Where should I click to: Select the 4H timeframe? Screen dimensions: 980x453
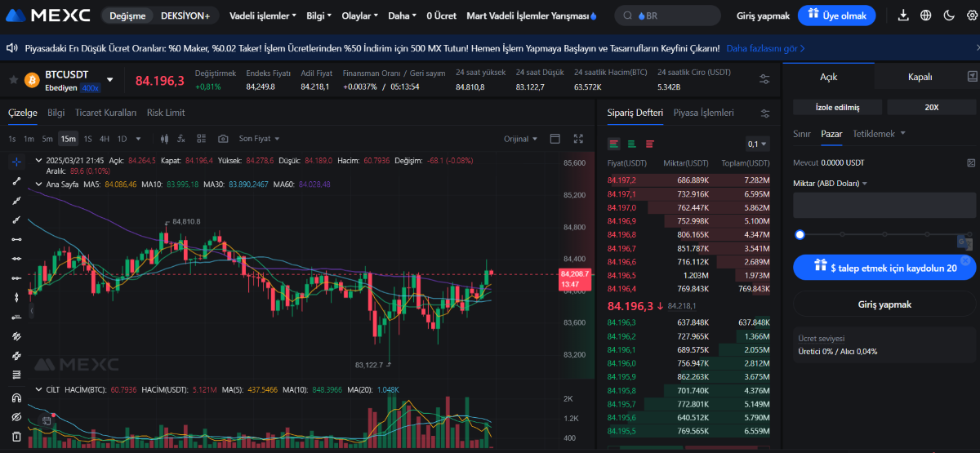[x=104, y=139]
